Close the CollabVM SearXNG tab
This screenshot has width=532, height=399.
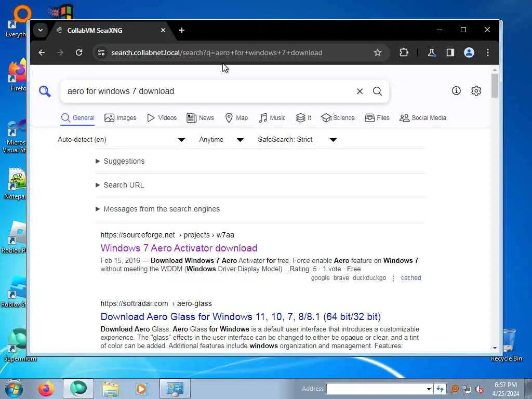click(163, 30)
